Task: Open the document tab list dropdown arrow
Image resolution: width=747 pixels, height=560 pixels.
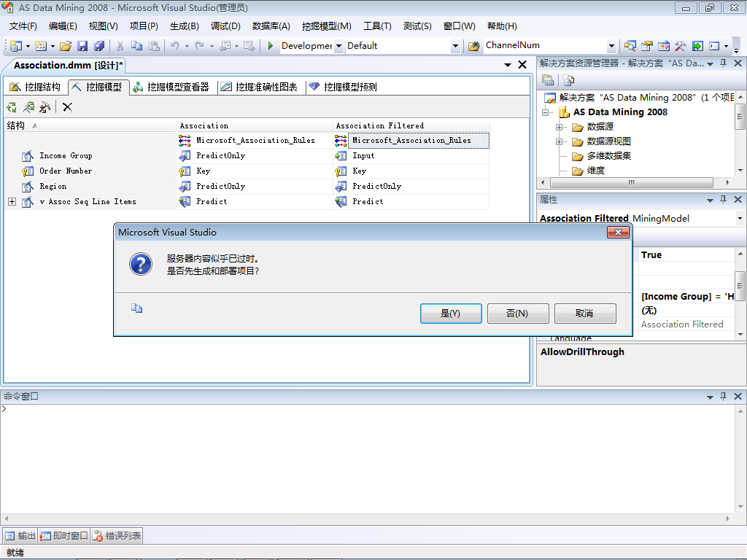Action: pyautogui.click(x=508, y=65)
